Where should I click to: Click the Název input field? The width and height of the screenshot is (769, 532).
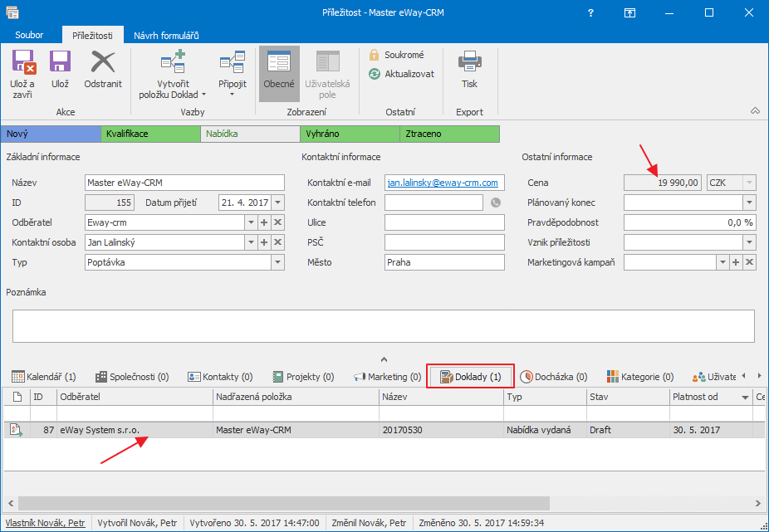click(x=184, y=183)
